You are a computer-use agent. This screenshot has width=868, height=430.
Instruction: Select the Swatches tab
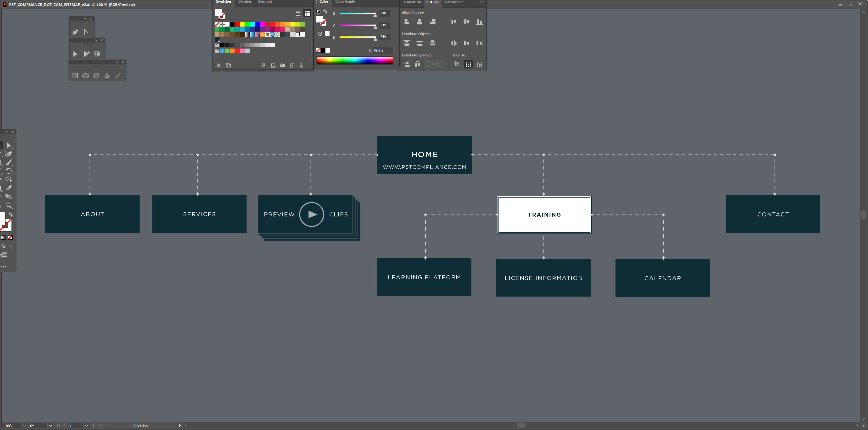click(224, 2)
